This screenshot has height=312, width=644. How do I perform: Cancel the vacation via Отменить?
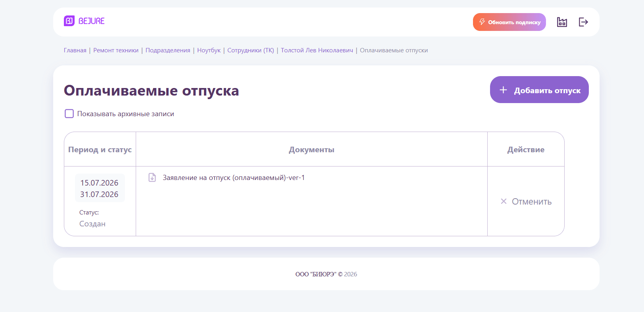[x=526, y=201]
